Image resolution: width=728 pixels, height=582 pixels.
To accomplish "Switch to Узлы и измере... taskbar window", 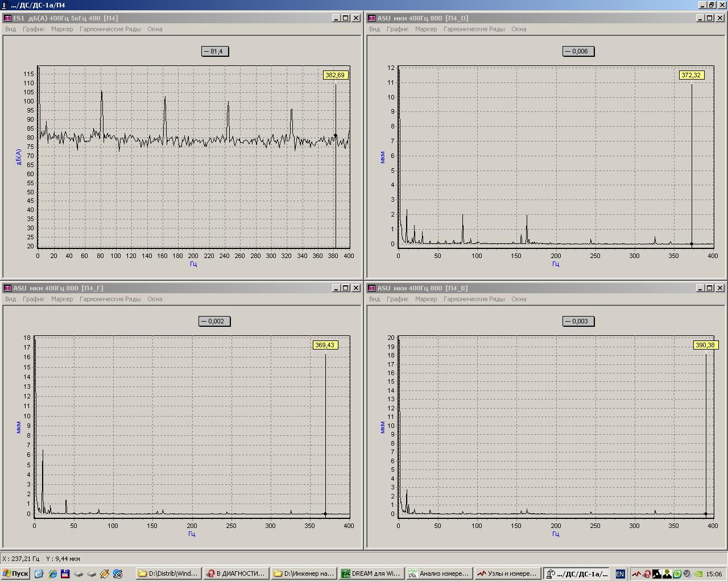I will tap(507, 574).
